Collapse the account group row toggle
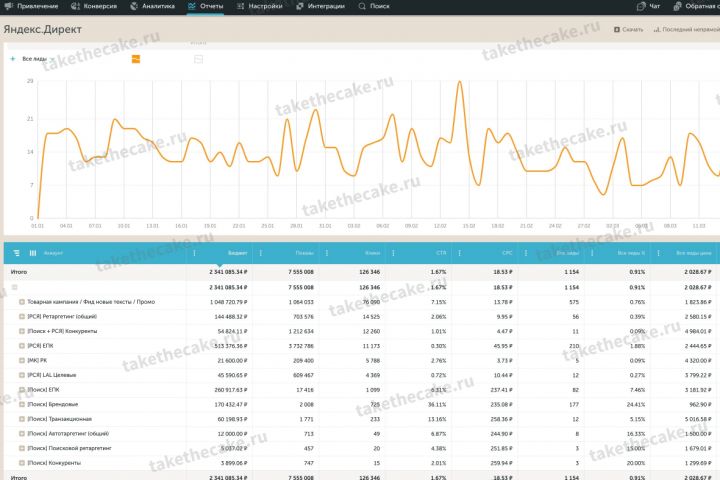Image resolution: width=720 pixels, height=480 pixels. coord(14,288)
